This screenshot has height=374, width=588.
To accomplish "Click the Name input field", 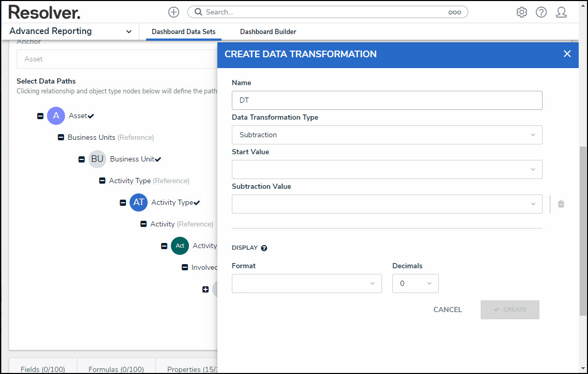I will (x=387, y=101).
